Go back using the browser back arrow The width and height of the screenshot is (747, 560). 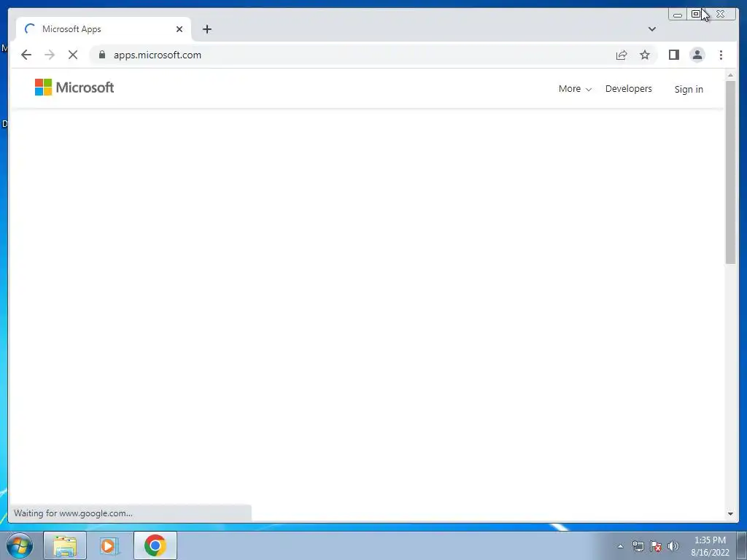click(x=26, y=55)
